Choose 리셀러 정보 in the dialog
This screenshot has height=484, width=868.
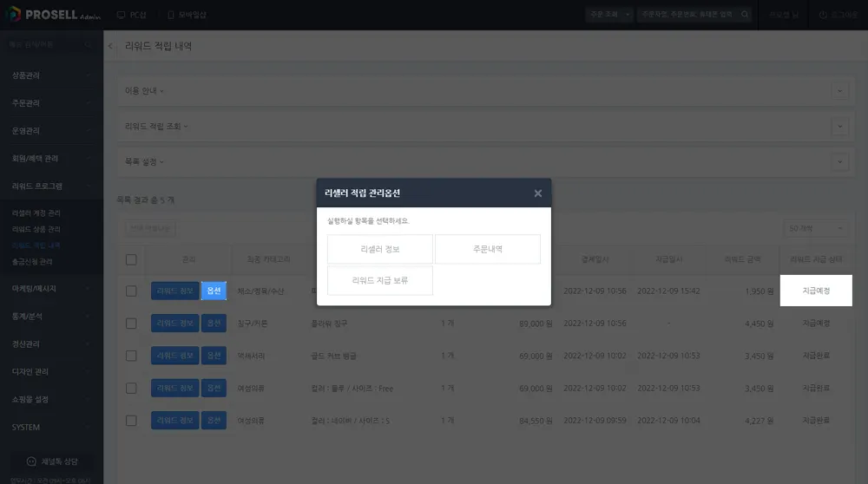pyautogui.click(x=380, y=249)
